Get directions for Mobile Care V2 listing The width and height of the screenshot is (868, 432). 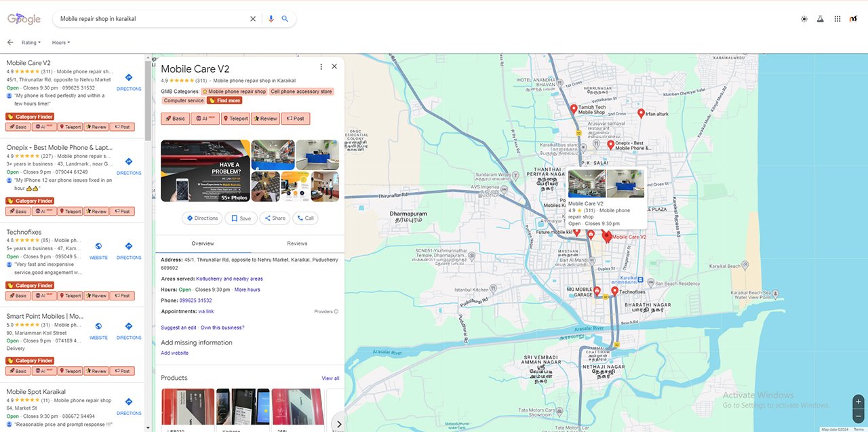(129, 81)
